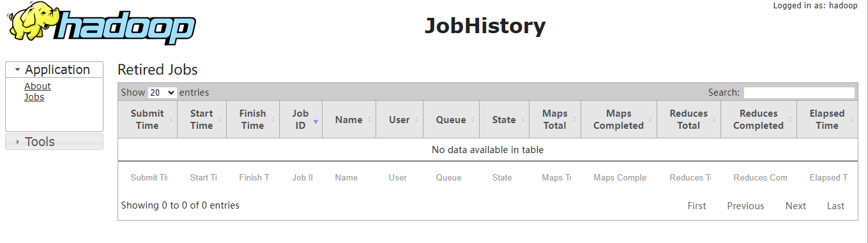Expand the Tools section
Screen dimensions: 868x243
click(x=54, y=142)
